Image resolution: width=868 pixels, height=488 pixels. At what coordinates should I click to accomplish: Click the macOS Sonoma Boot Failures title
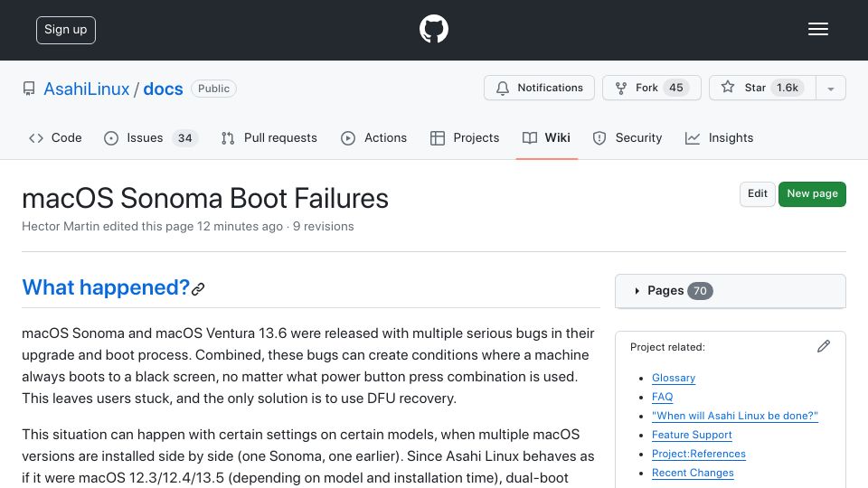pos(205,198)
